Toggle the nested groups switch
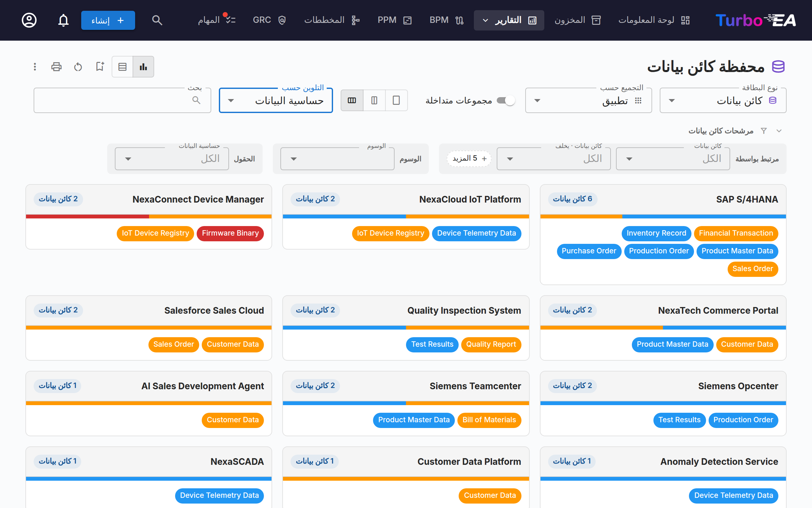 pyautogui.click(x=506, y=100)
